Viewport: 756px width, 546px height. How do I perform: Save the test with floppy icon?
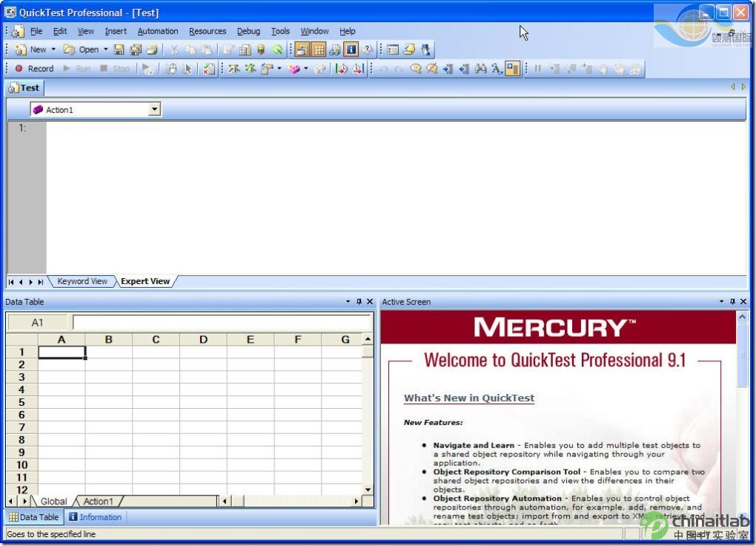click(x=119, y=49)
